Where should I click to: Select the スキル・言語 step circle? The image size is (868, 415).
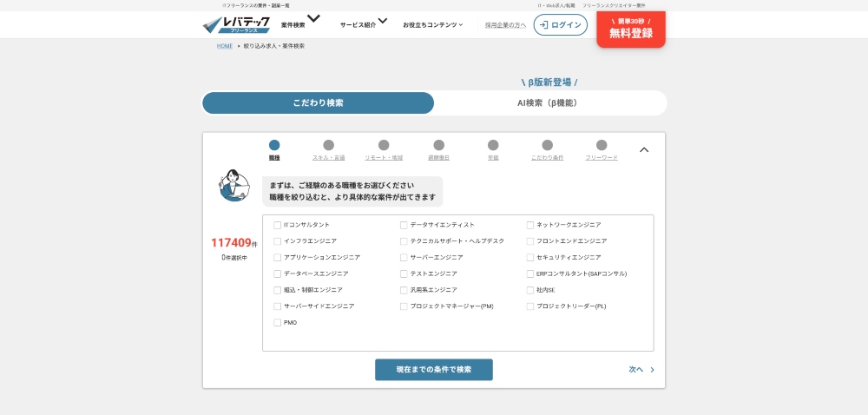[x=328, y=146]
